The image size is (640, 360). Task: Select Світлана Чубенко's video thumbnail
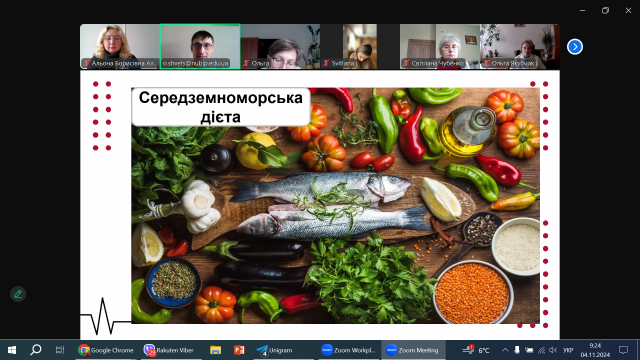[x=440, y=46]
